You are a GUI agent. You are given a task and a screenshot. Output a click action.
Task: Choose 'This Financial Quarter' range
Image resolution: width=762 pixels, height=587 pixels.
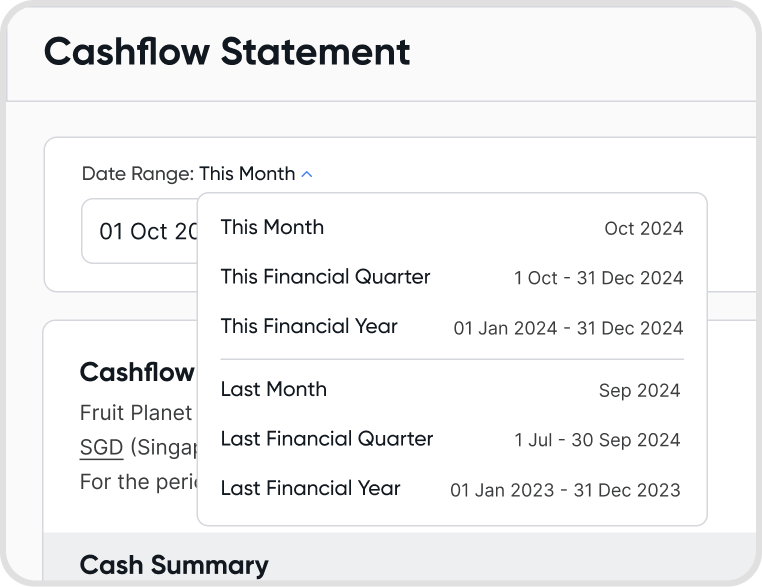click(325, 277)
